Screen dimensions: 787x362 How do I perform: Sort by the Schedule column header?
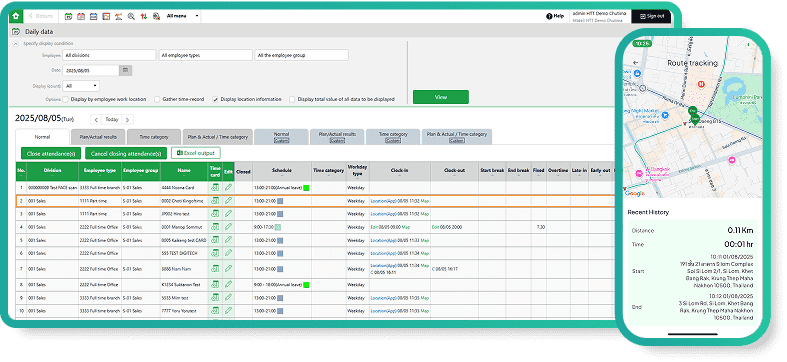(282, 171)
